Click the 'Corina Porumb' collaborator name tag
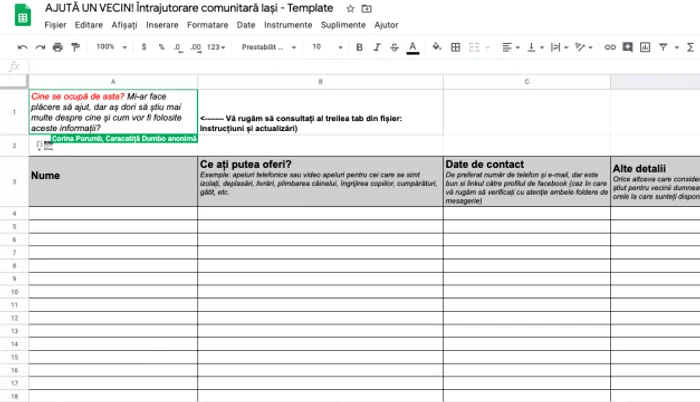Image resolution: width=700 pixels, height=402 pixels. pyautogui.click(x=124, y=138)
